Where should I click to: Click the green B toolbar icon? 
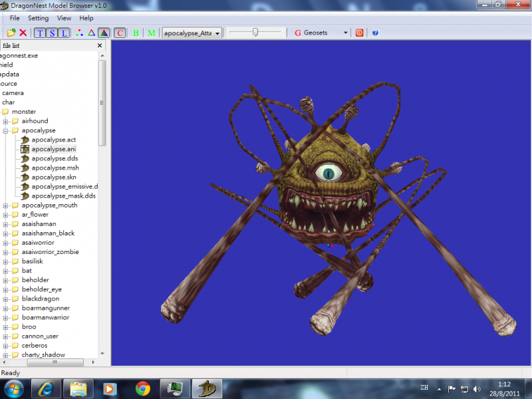coord(136,33)
